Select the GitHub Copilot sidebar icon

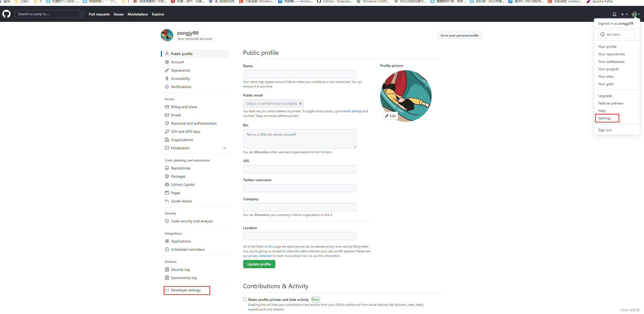tap(167, 185)
